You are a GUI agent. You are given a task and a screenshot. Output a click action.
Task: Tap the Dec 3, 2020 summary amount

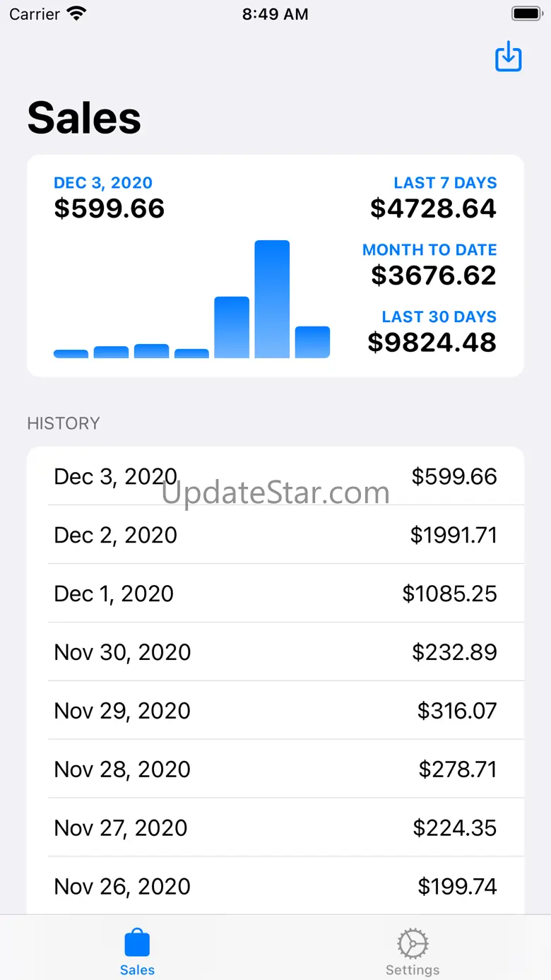(109, 208)
